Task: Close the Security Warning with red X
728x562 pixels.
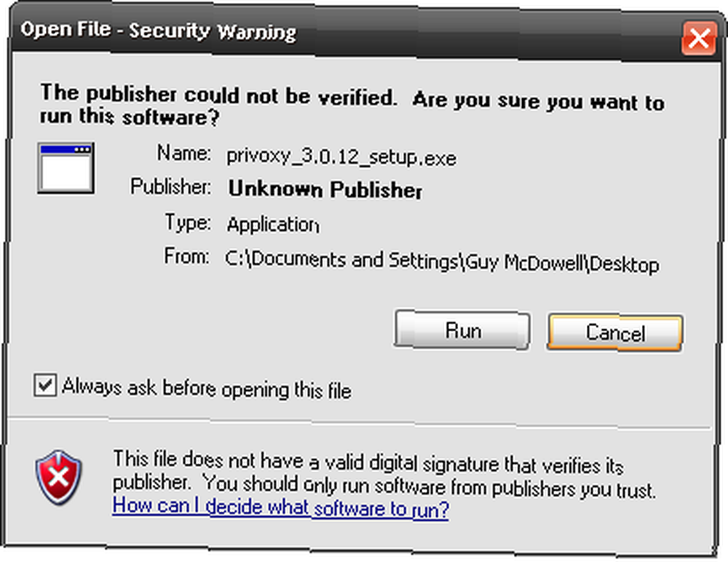Action: coord(699,39)
